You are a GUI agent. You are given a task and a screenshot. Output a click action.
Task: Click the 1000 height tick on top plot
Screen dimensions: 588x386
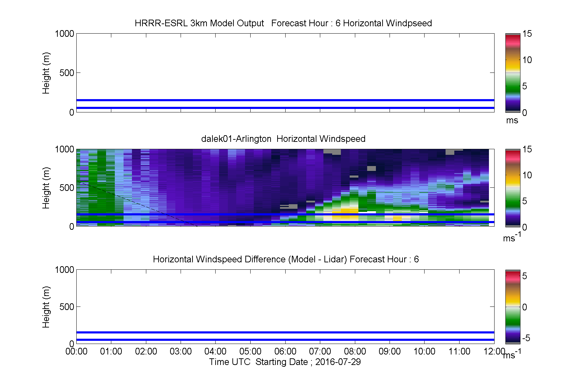coord(64,34)
